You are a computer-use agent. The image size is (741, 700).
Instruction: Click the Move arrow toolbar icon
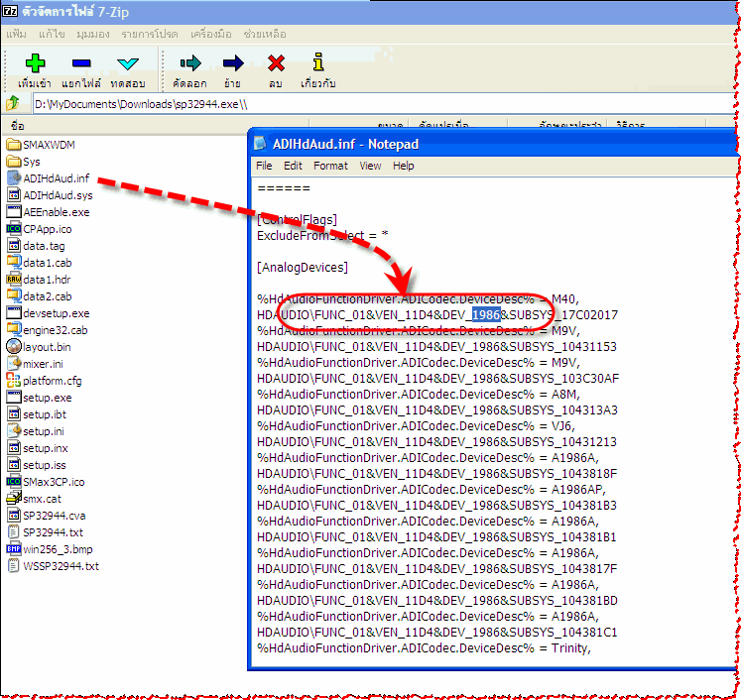click(232, 65)
